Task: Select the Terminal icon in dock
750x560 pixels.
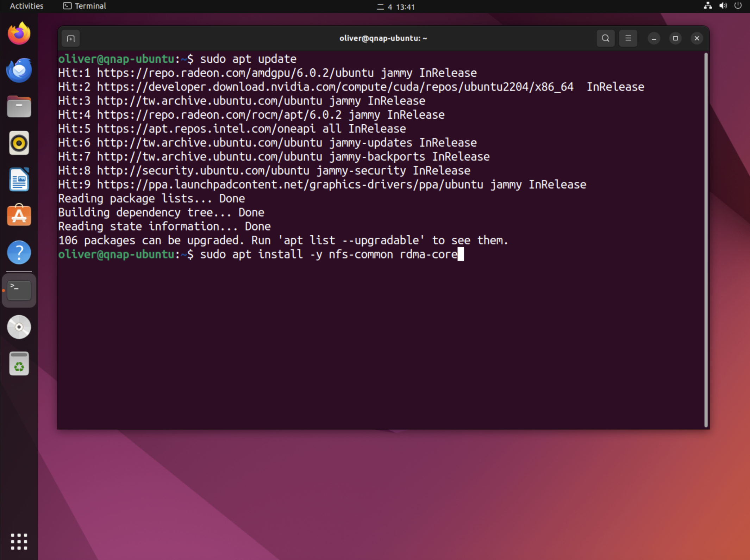Action: [19, 290]
